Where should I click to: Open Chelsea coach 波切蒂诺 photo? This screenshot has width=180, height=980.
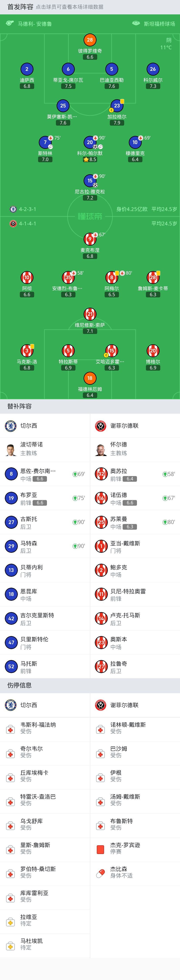click(11, 449)
